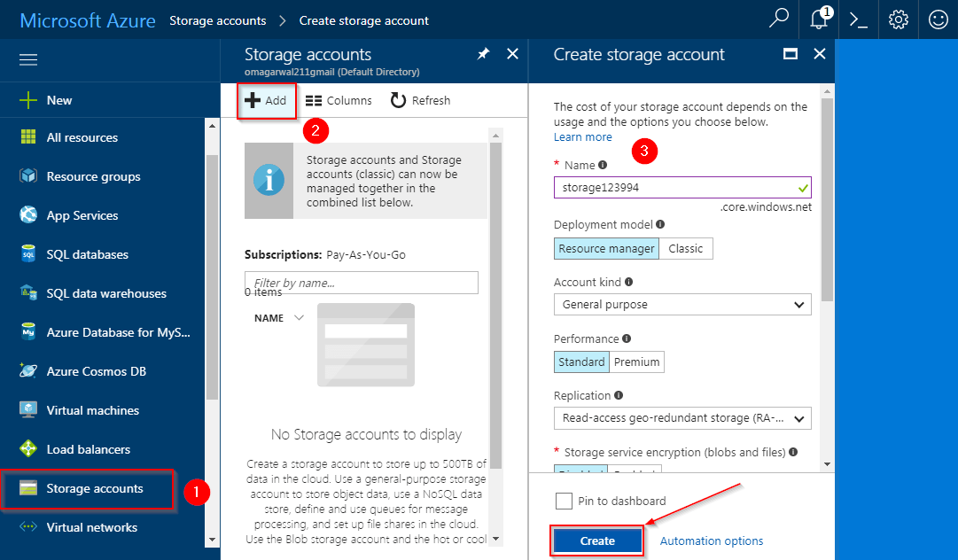Click the Create button
The width and height of the screenshot is (958, 560).
597,541
